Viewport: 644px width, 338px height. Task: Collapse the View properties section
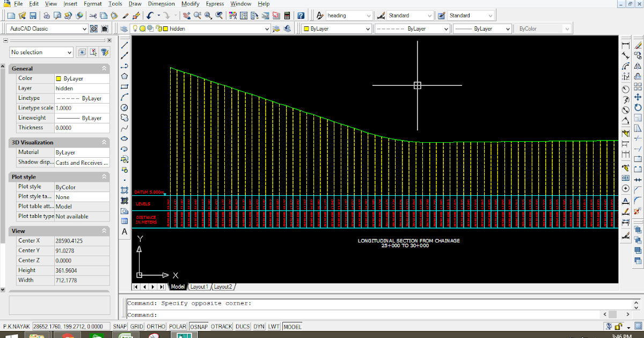click(104, 231)
